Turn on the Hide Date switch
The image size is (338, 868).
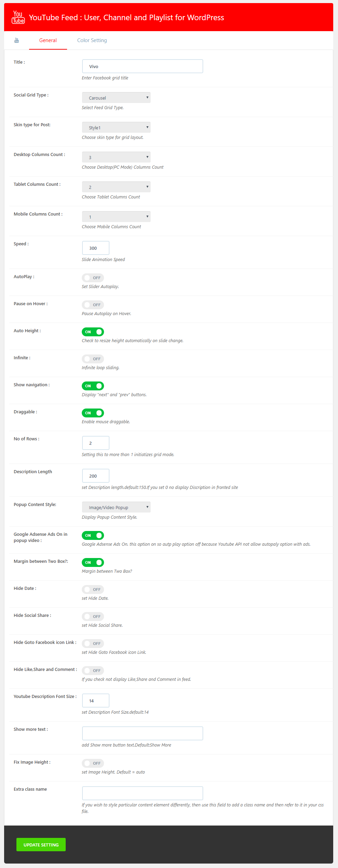[93, 590]
